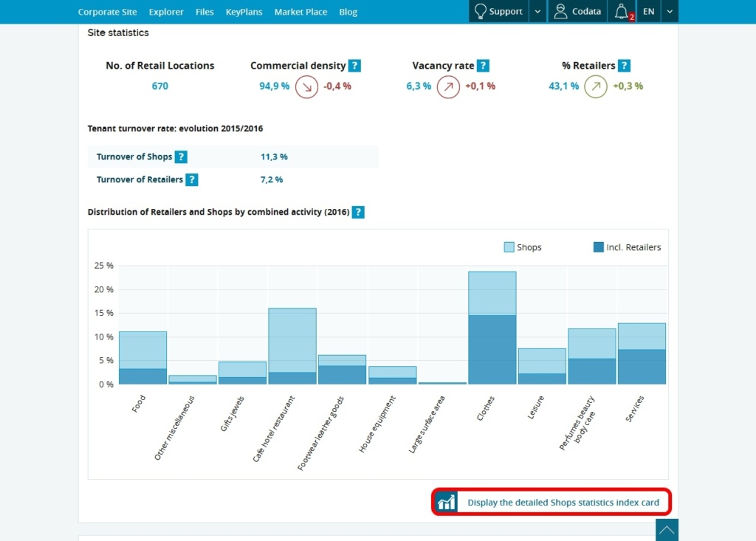Expand the chevron next to EN
This screenshot has width=756, height=541.
[668, 11]
